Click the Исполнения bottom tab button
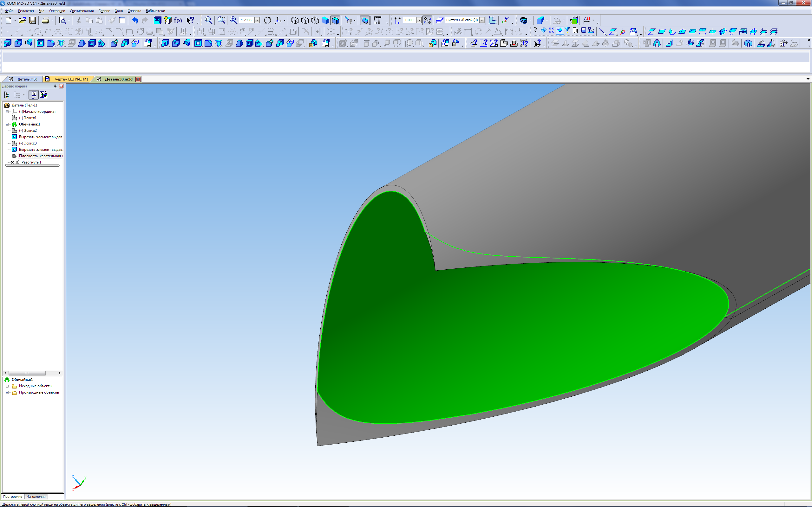The width and height of the screenshot is (812, 507). point(36,497)
